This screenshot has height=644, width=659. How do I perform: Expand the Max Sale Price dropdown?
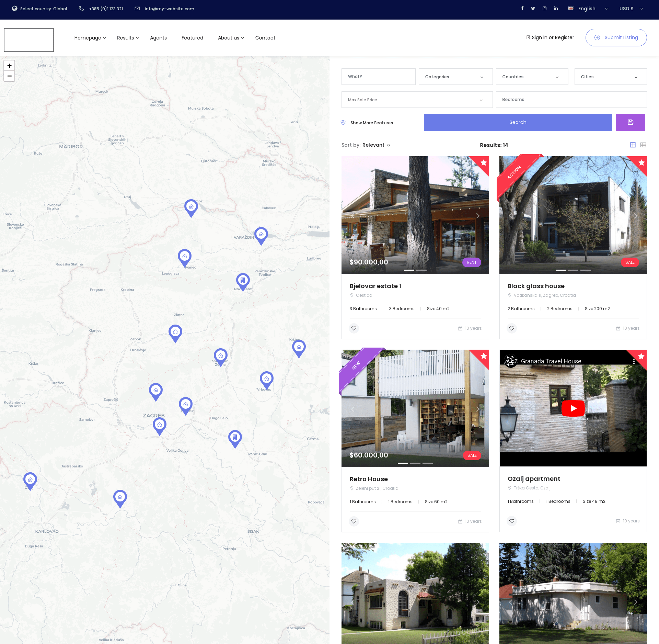(417, 100)
